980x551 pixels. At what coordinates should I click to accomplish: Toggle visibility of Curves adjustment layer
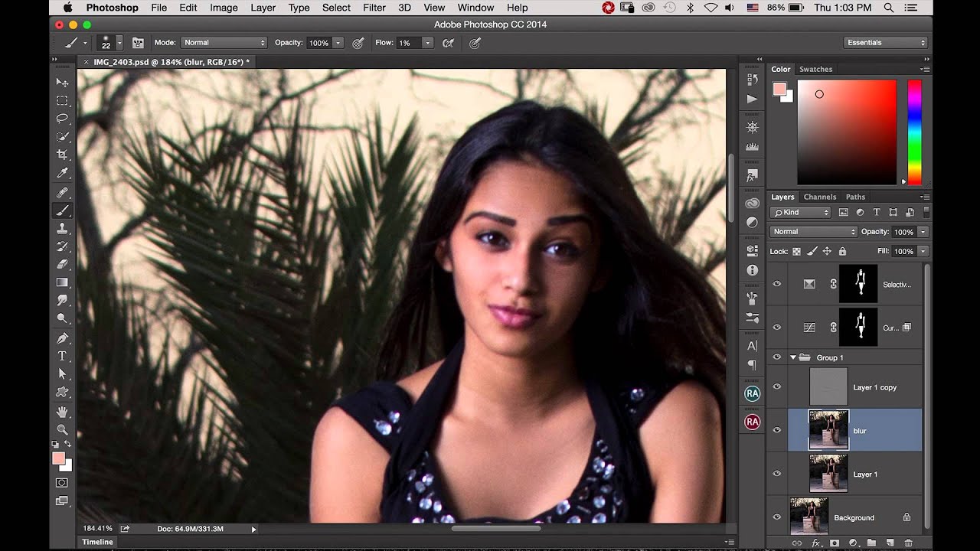point(777,327)
